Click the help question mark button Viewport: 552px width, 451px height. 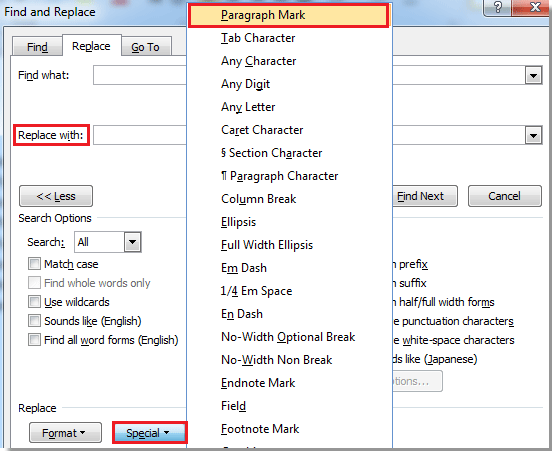(498, 7)
